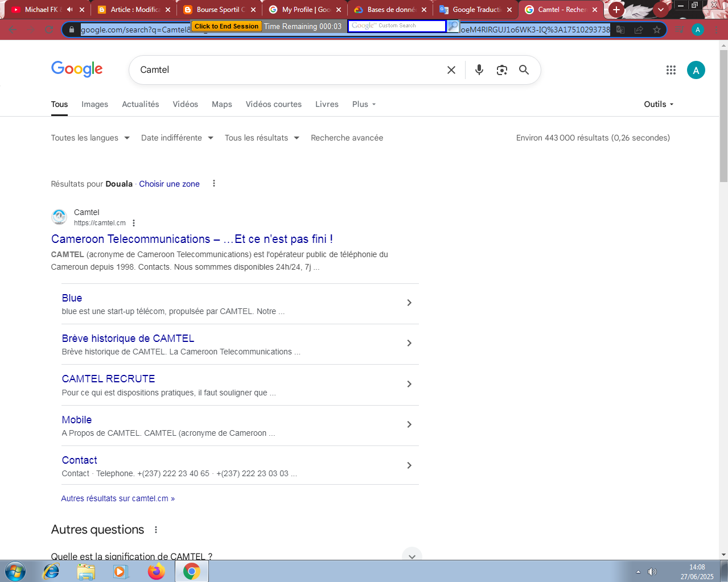
Task: Open the location options three-dot menu
Action: [x=214, y=183]
